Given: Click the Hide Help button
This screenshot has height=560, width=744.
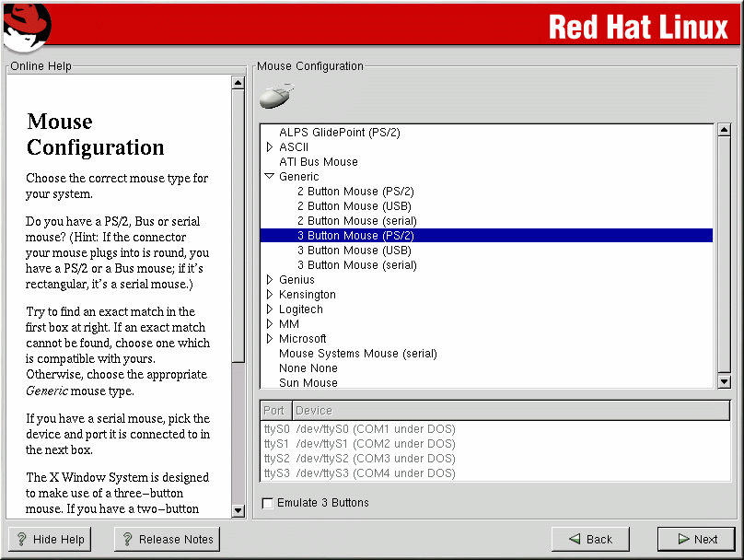Looking at the screenshot, I should (51, 540).
